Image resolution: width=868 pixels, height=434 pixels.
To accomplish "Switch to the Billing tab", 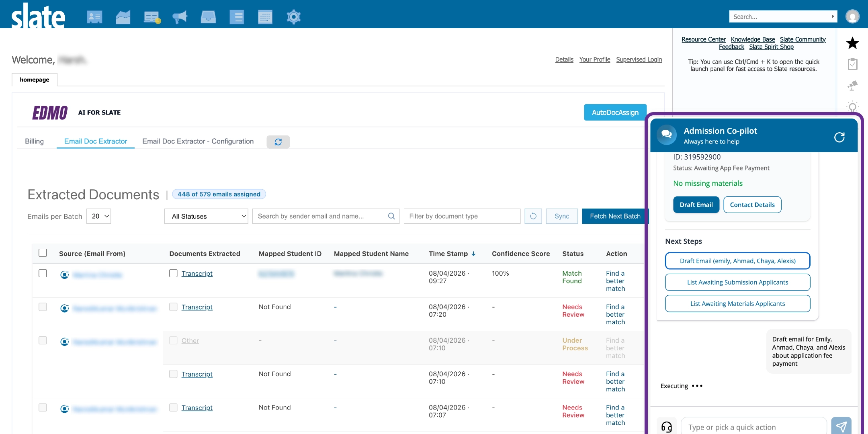I will 34,141.
